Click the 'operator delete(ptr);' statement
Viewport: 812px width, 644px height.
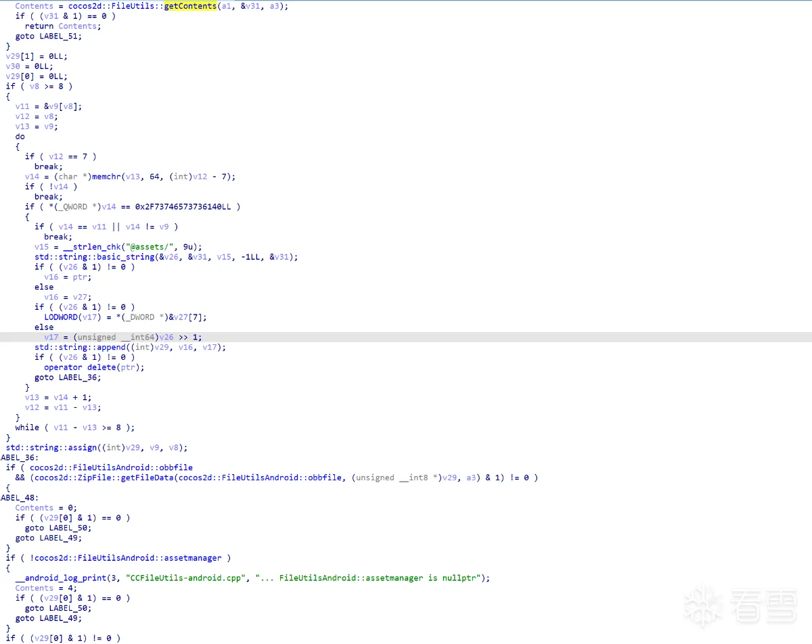[x=95, y=367]
